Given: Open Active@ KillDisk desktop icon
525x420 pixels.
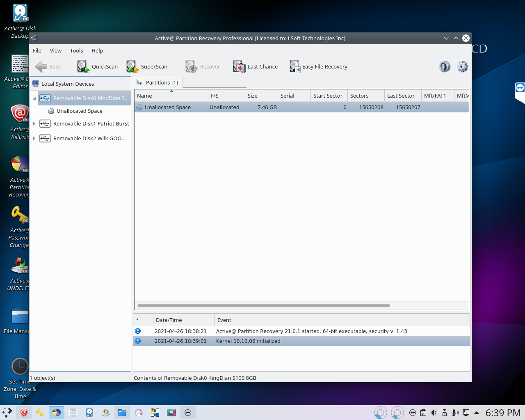Looking at the screenshot, I should coord(18,122).
